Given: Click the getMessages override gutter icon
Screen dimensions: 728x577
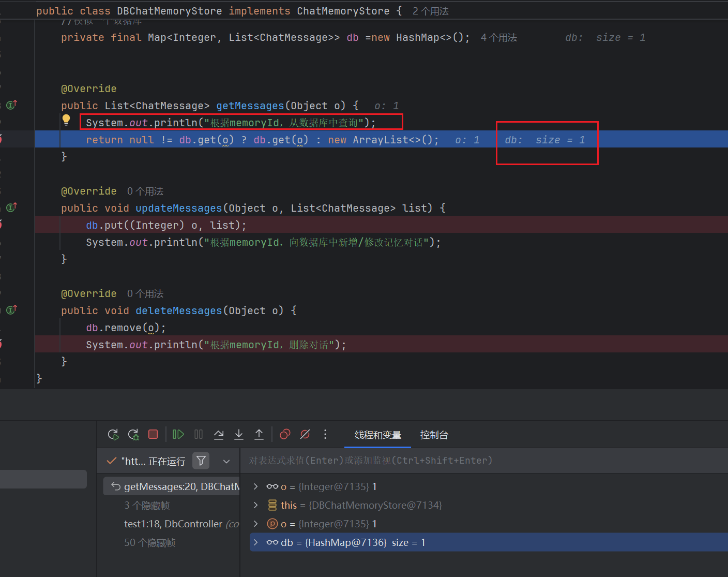Looking at the screenshot, I should (11, 105).
